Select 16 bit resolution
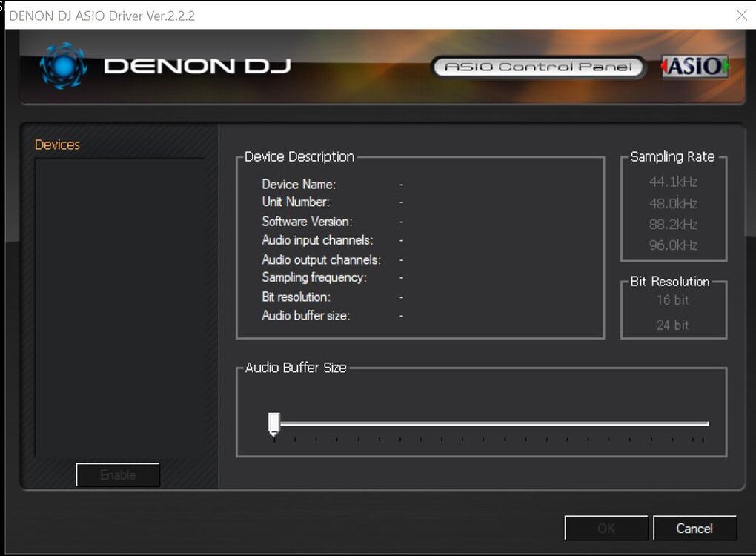 point(672,300)
